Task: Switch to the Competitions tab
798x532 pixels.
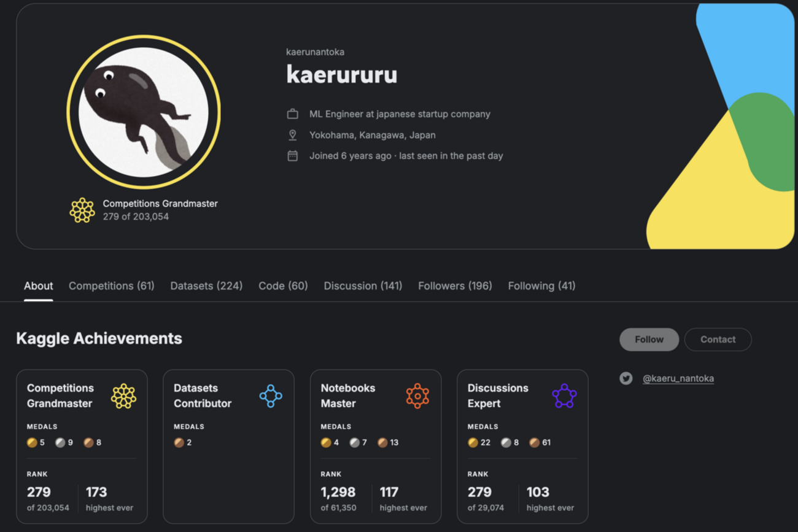Action: (x=111, y=285)
